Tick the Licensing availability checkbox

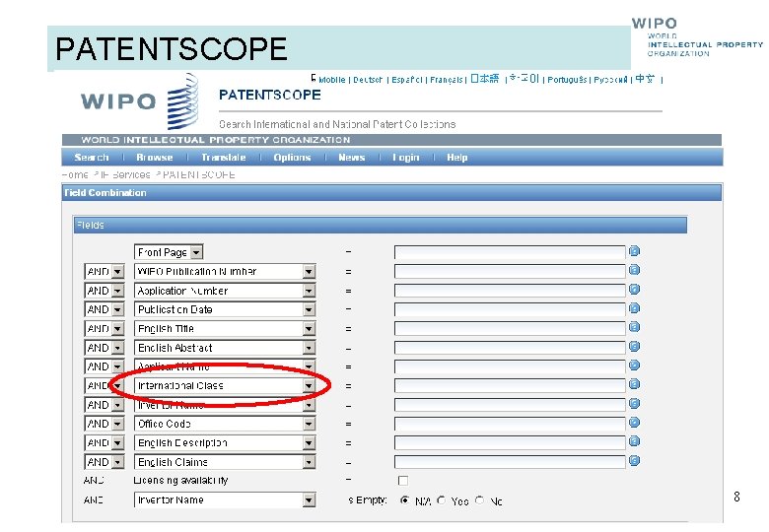[x=403, y=481]
